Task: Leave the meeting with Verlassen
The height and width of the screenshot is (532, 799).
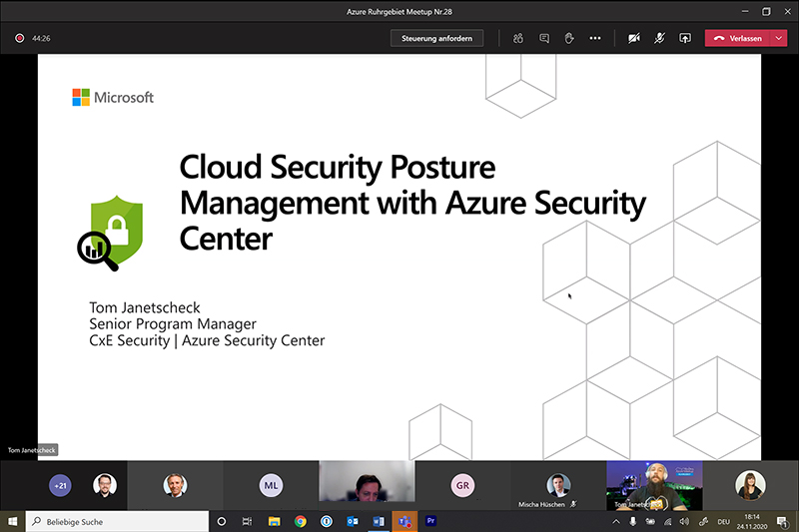Action: pyautogui.click(x=737, y=38)
